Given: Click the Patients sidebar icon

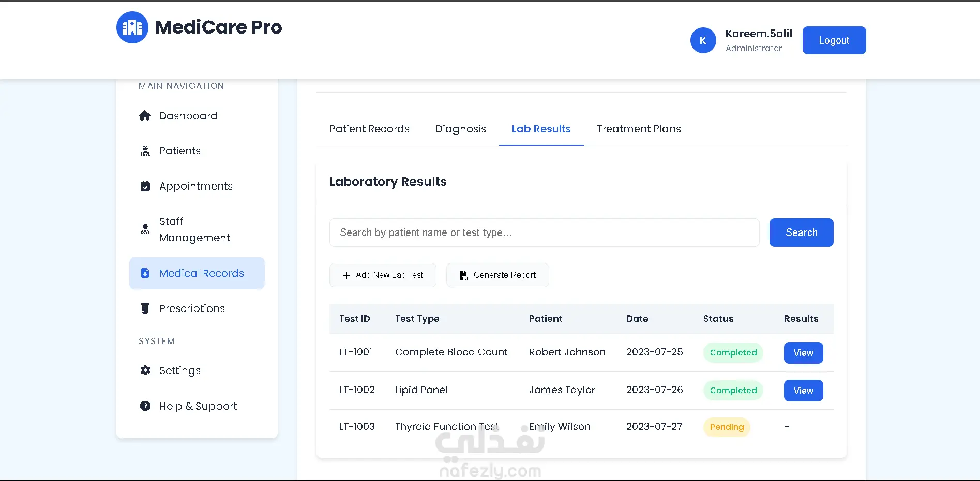Looking at the screenshot, I should tap(145, 151).
